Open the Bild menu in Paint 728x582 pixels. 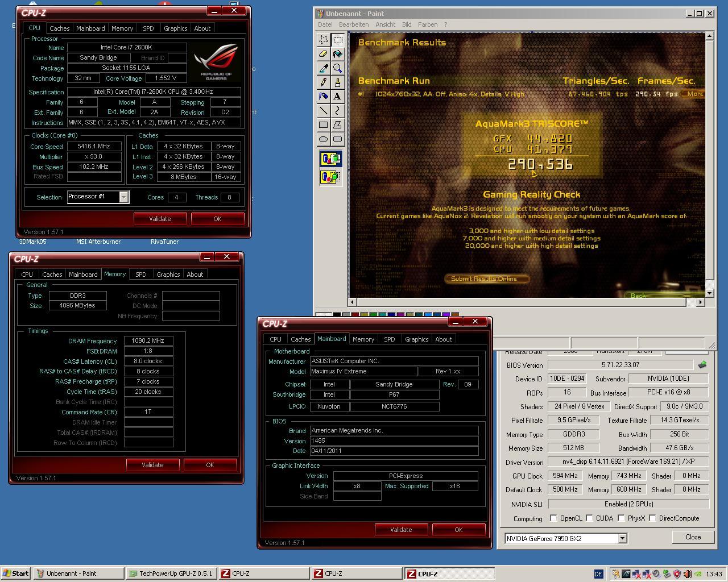(x=407, y=24)
